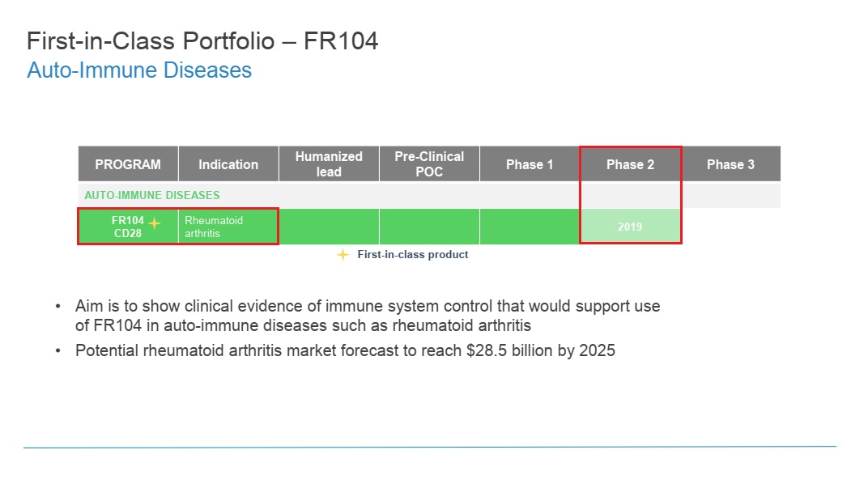This screenshot has width=868, height=488.
Task: Click the $28.5 billion market forecast bullet
Action: coord(345,350)
